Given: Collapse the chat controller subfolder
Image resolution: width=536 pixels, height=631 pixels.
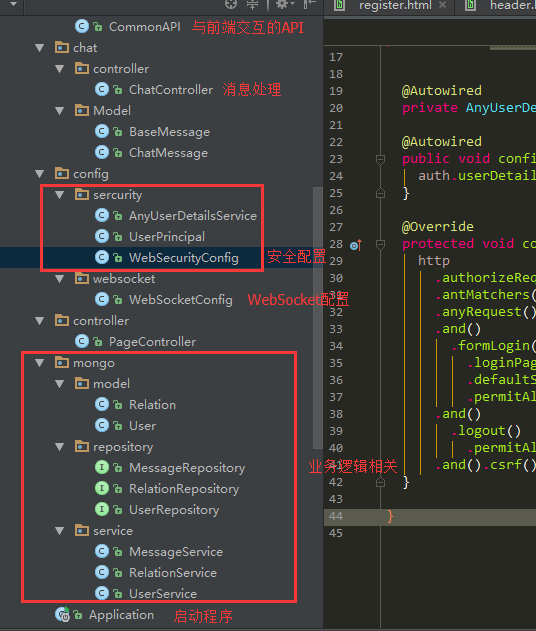Looking at the screenshot, I should (x=60, y=69).
